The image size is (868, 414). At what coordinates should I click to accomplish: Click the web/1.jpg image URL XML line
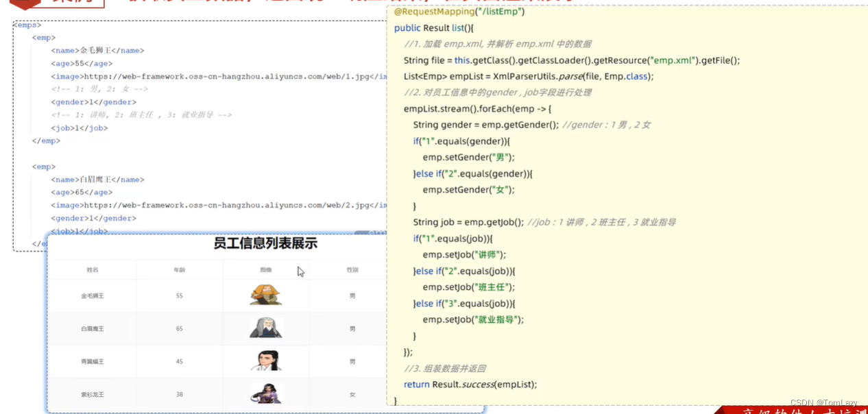click(x=219, y=77)
